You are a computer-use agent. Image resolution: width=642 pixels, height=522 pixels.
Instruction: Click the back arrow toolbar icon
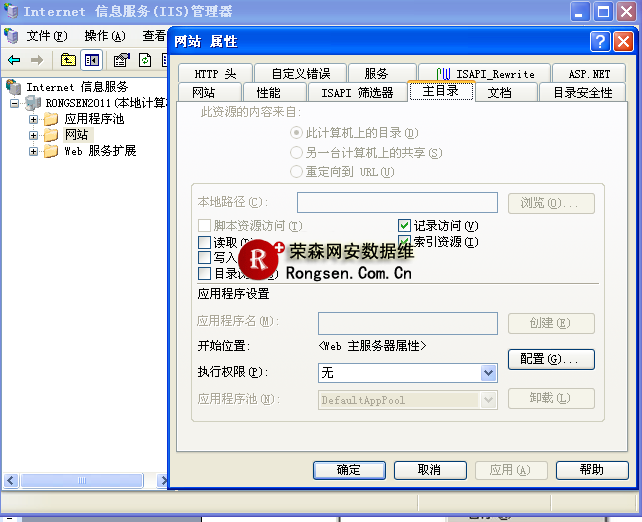14,60
